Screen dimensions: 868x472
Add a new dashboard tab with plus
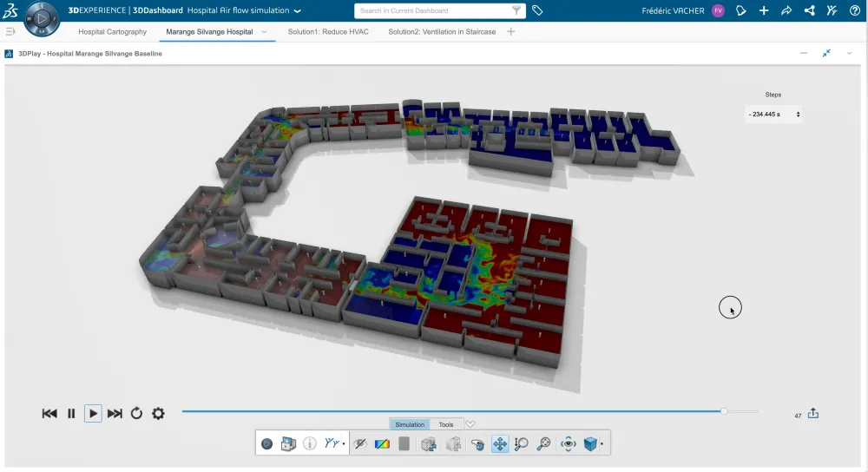[x=510, y=31]
